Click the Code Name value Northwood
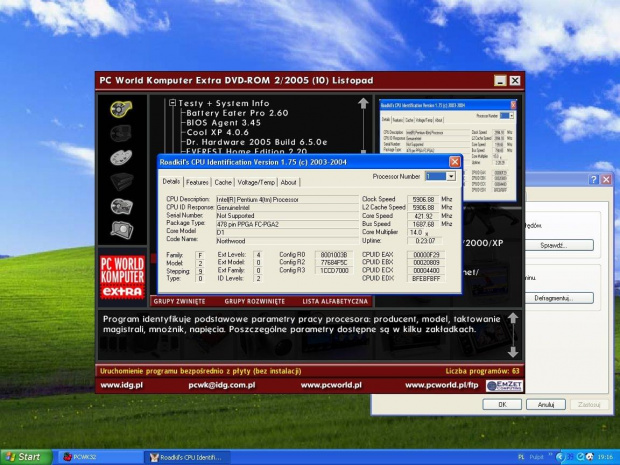This screenshot has width=620, height=465. click(x=287, y=241)
